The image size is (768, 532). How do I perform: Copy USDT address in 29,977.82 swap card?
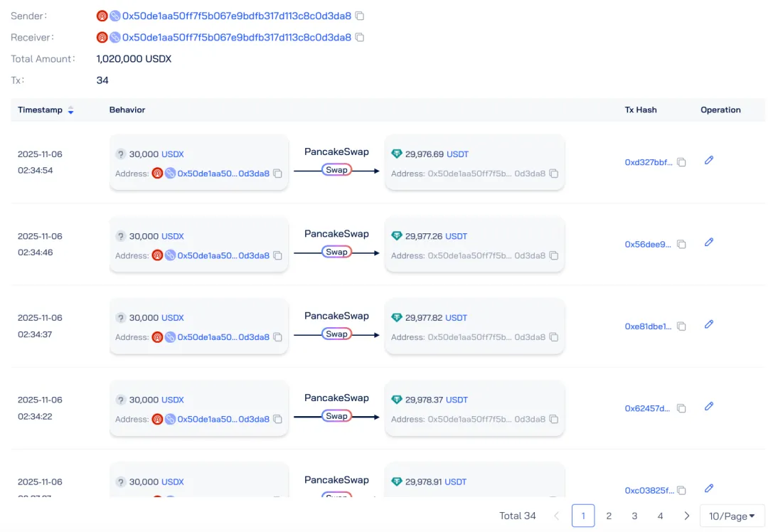click(x=554, y=337)
